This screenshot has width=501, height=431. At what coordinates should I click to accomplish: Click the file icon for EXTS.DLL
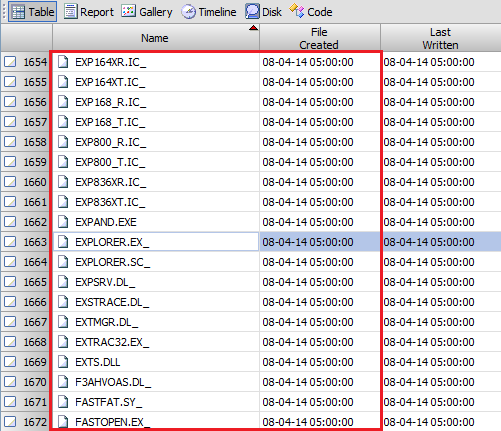(x=63, y=362)
